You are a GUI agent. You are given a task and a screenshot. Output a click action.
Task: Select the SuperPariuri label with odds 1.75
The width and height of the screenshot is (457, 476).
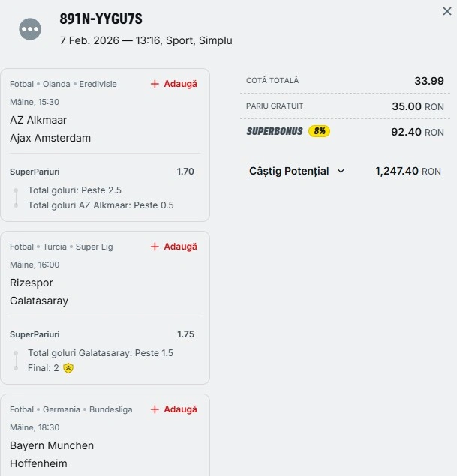pos(35,334)
